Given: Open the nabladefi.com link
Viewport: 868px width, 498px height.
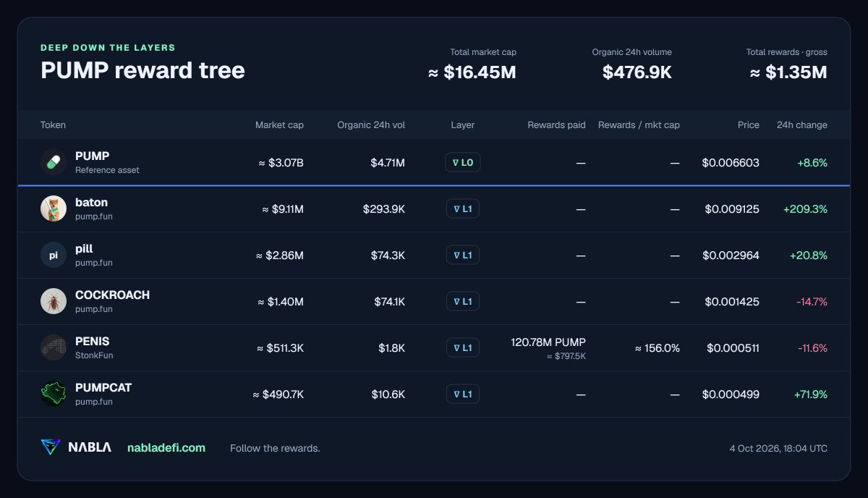Looking at the screenshot, I should 166,448.
